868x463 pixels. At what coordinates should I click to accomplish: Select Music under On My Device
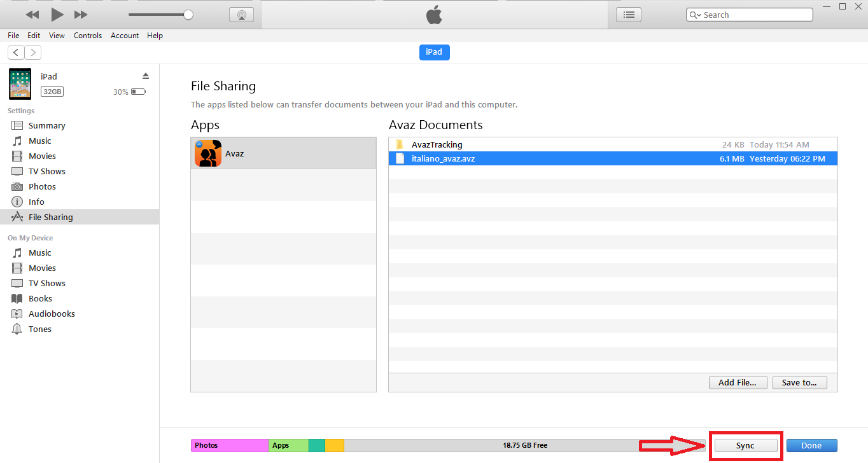point(80,252)
